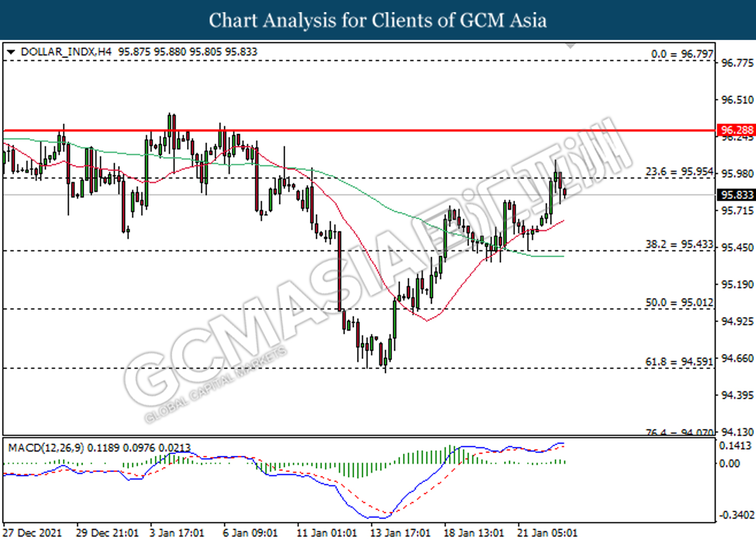Click the Fibonacci label 38.2 = 95.433

(x=679, y=245)
